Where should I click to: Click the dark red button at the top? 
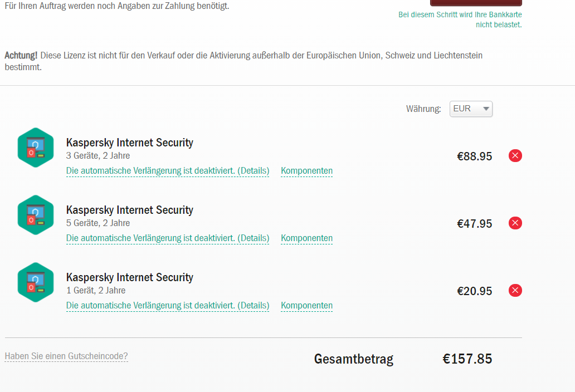(476, 3)
